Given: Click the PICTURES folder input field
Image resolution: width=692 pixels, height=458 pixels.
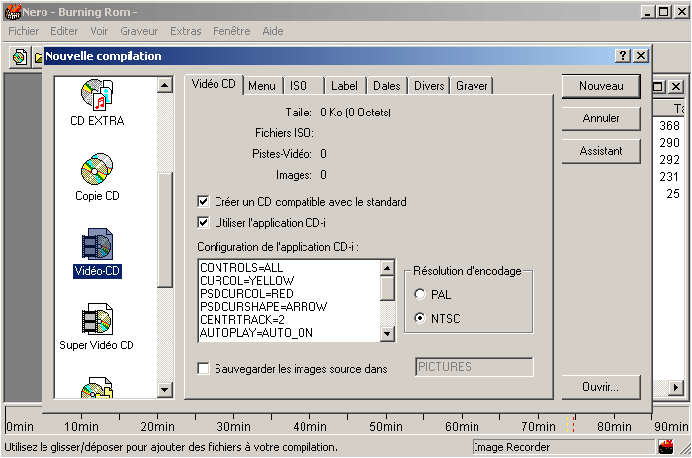Looking at the screenshot, I should tap(474, 367).
